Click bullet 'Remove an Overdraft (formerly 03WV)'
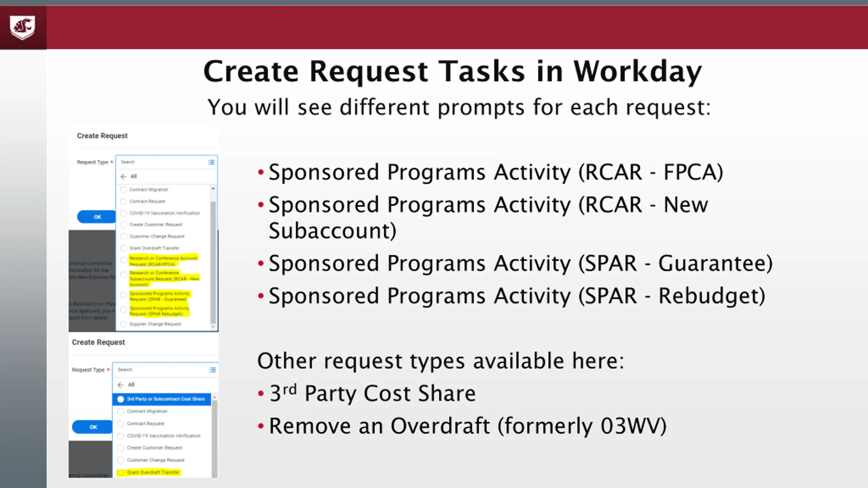The height and width of the screenshot is (488, 868). point(468,426)
